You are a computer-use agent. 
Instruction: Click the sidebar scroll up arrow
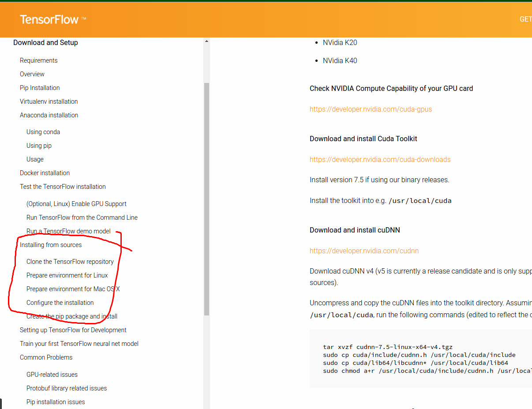click(206, 41)
